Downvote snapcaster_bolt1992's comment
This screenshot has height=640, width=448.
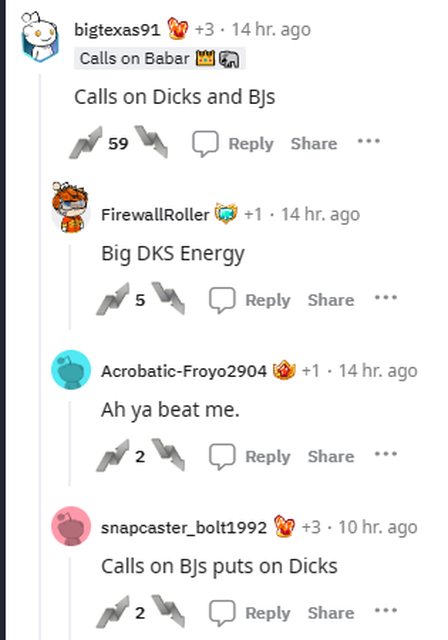point(168,611)
